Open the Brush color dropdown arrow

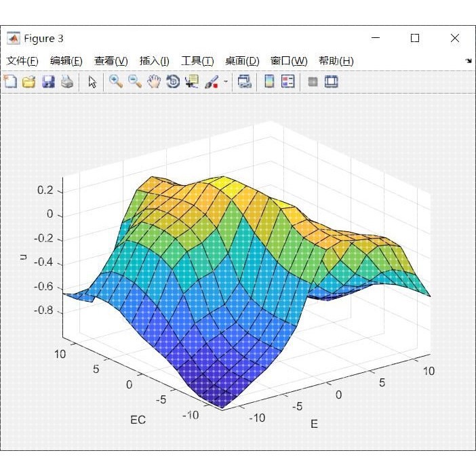(x=226, y=81)
